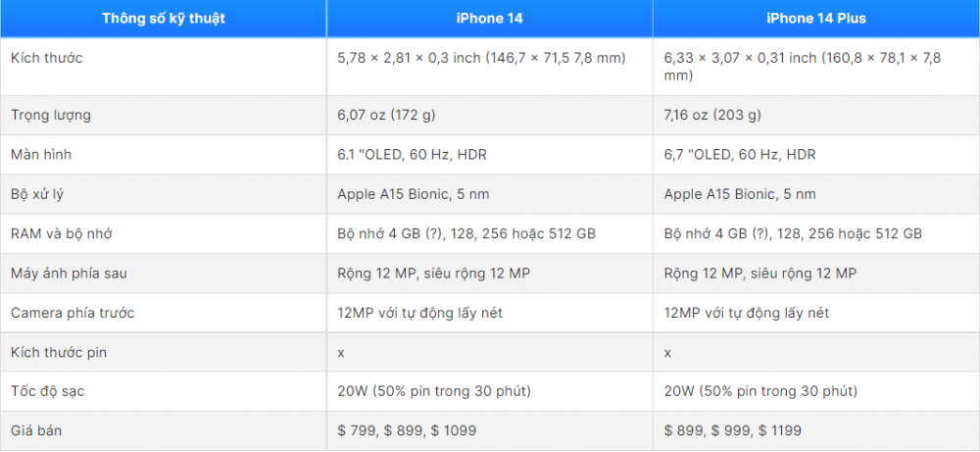Select 'Rộng 12 MP, siêu rộng 12 MP' under iPhone 14 Plus
Viewport: 980px width, 452px height.
click(760, 274)
